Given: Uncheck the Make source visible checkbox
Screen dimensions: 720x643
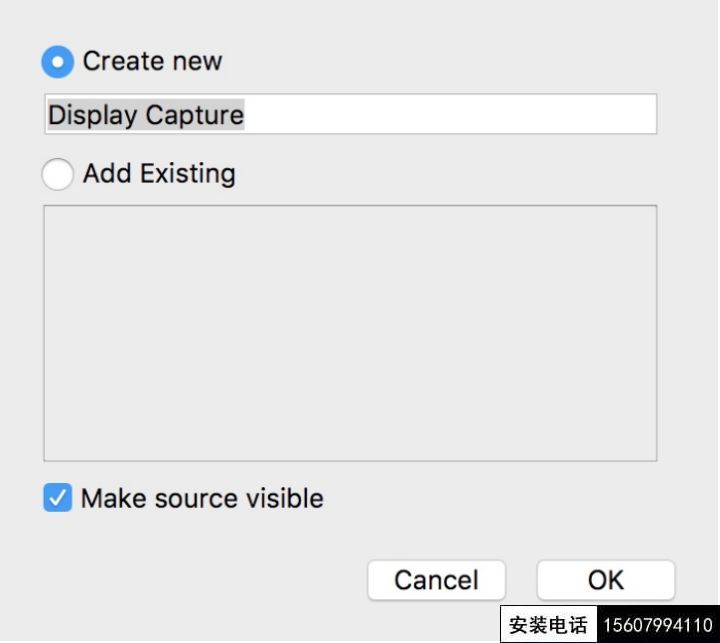Looking at the screenshot, I should click(57, 497).
